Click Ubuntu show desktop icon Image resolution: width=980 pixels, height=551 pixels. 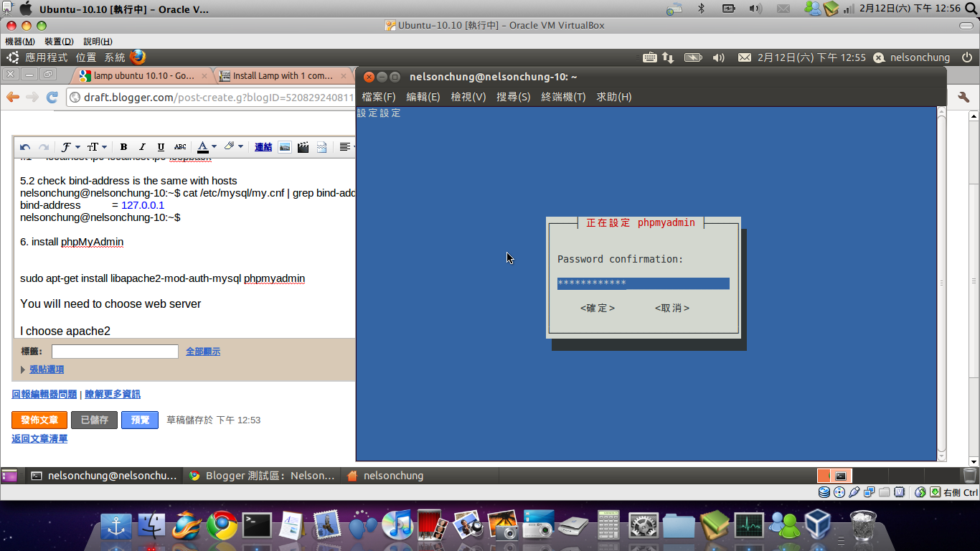pyautogui.click(x=9, y=475)
